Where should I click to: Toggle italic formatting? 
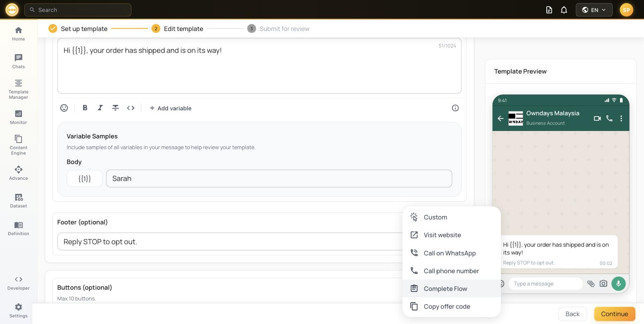pyautogui.click(x=100, y=107)
